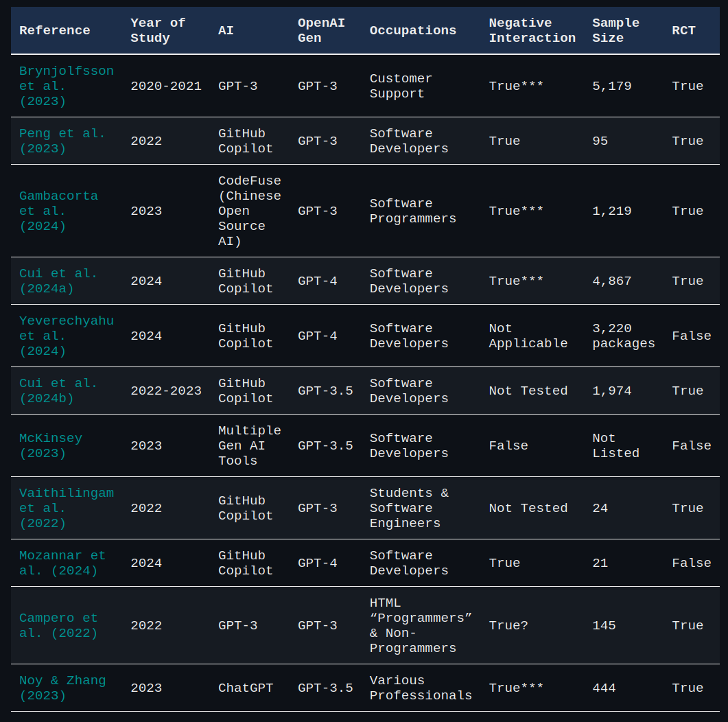Viewport: 728px width, 722px height.
Task: Select the Various Professionals cell
Action: 421,688
